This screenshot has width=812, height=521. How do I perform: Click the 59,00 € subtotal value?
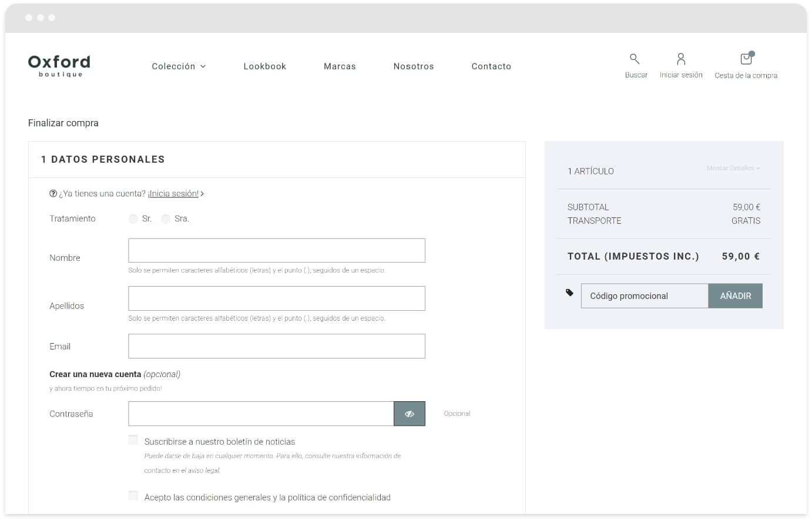point(746,207)
